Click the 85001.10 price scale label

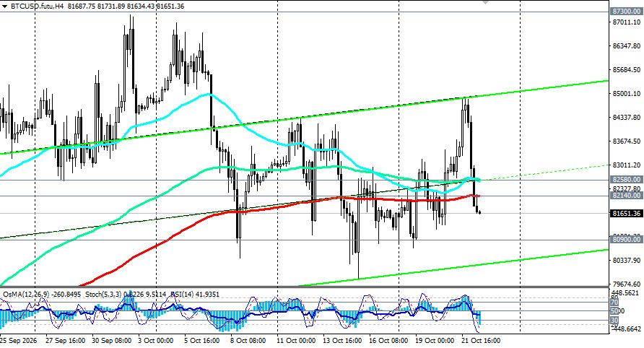click(627, 94)
